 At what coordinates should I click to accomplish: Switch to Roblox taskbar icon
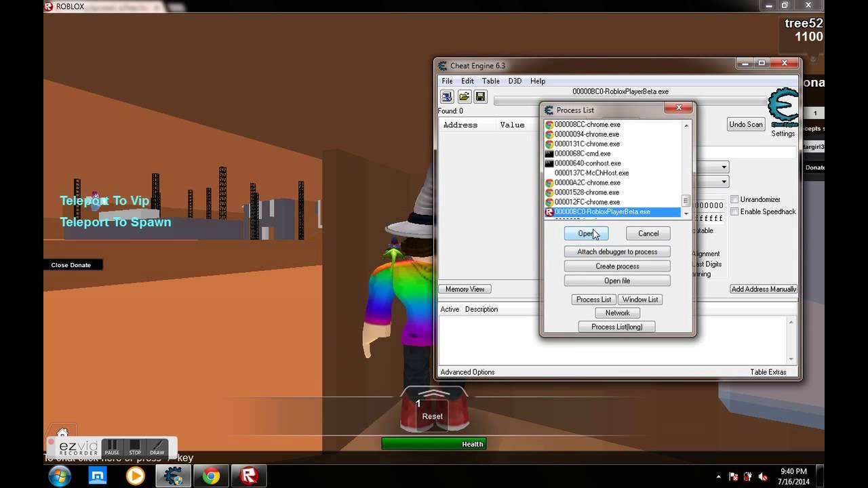click(x=249, y=476)
